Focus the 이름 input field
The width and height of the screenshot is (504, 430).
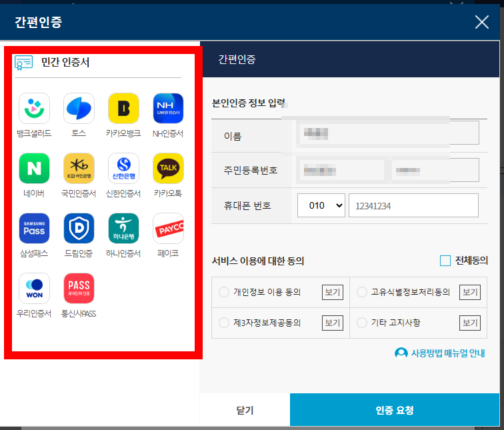388,133
